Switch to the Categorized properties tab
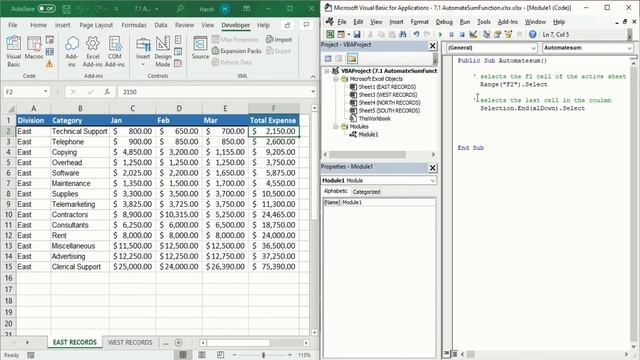 click(x=366, y=191)
